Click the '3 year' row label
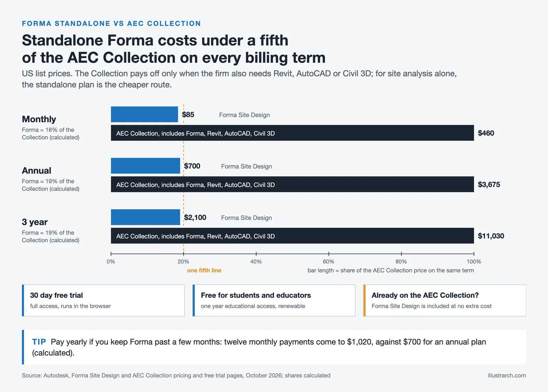The height and width of the screenshot is (392, 548). (x=35, y=222)
